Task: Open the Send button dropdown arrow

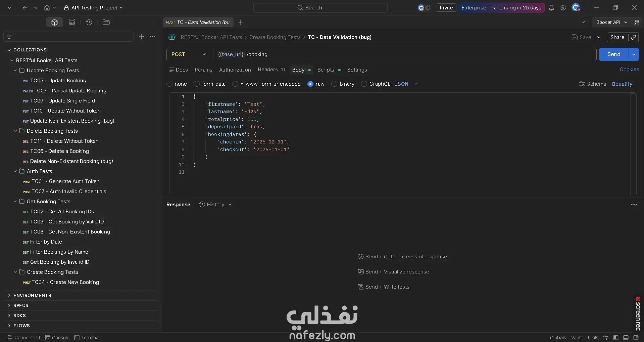Action: tap(634, 54)
